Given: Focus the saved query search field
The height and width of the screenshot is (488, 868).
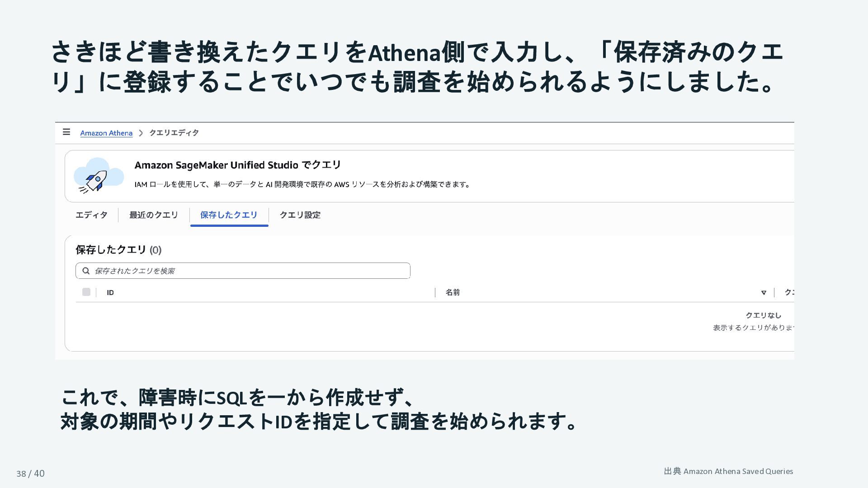Looking at the screenshot, I should 243,271.
